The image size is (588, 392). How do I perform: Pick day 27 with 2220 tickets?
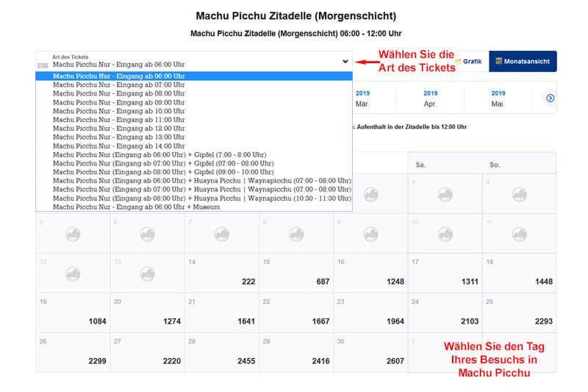pos(148,352)
